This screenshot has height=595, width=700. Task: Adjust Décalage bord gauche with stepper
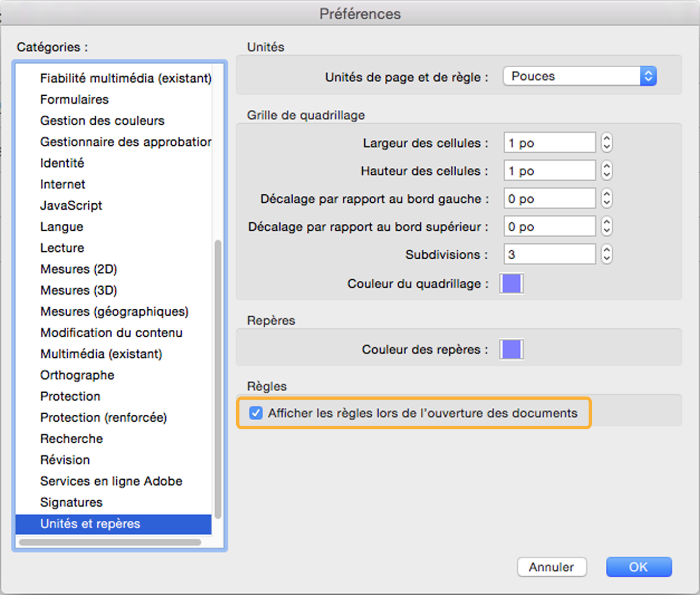(x=606, y=198)
